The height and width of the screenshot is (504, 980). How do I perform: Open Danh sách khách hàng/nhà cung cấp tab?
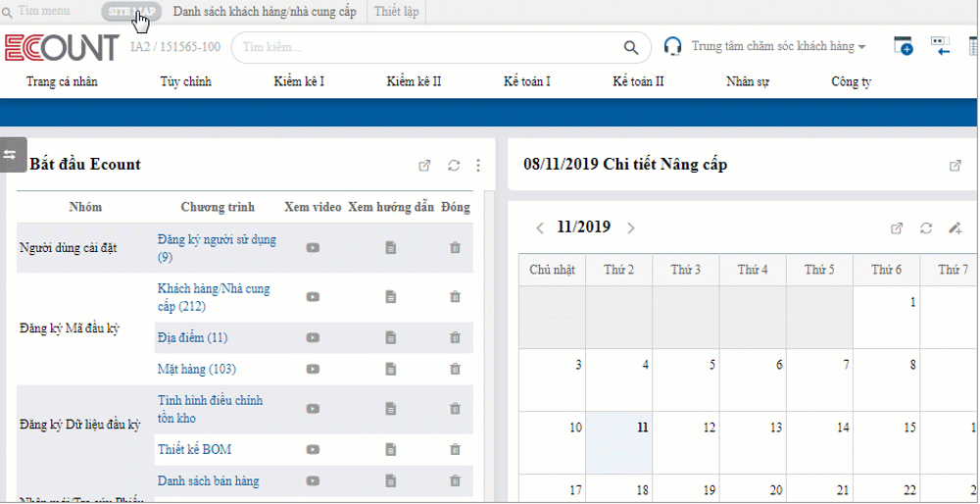point(265,11)
